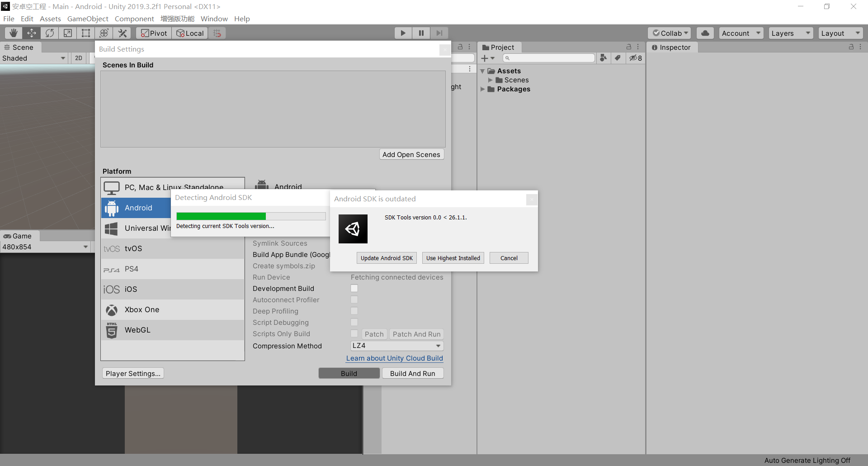Select the iOS platform
The height and width of the screenshot is (466, 868).
173,289
